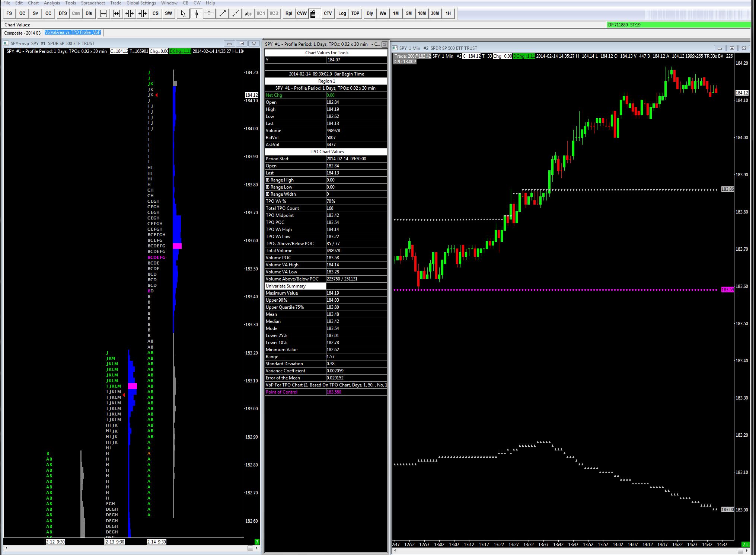Toggle the CVW chart values window
Screen dimensions: 756x555
click(302, 13)
